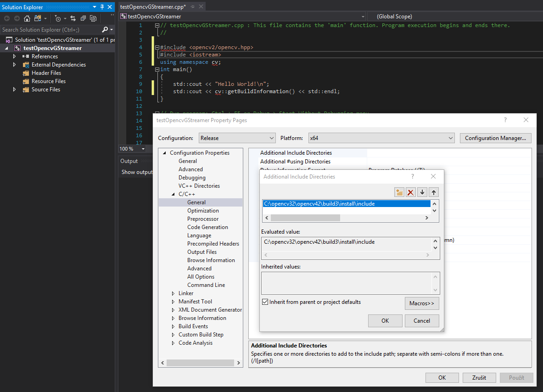
Task: Expand the Code Analysis node
Action: pyautogui.click(x=173, y=343)
